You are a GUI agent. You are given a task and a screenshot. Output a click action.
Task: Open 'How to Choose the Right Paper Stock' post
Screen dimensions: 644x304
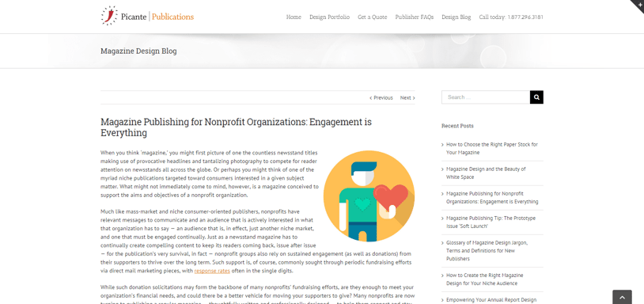(x=491, y=148)
